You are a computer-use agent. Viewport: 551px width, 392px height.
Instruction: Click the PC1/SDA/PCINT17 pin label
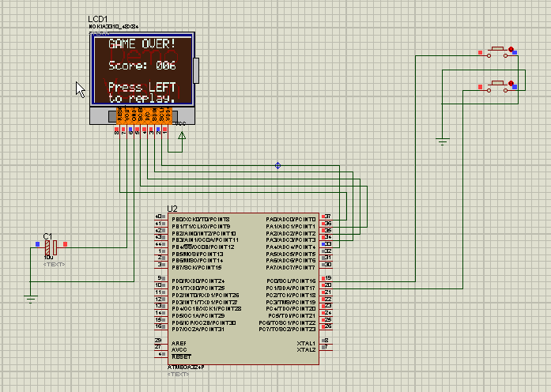tap(291, 288)
